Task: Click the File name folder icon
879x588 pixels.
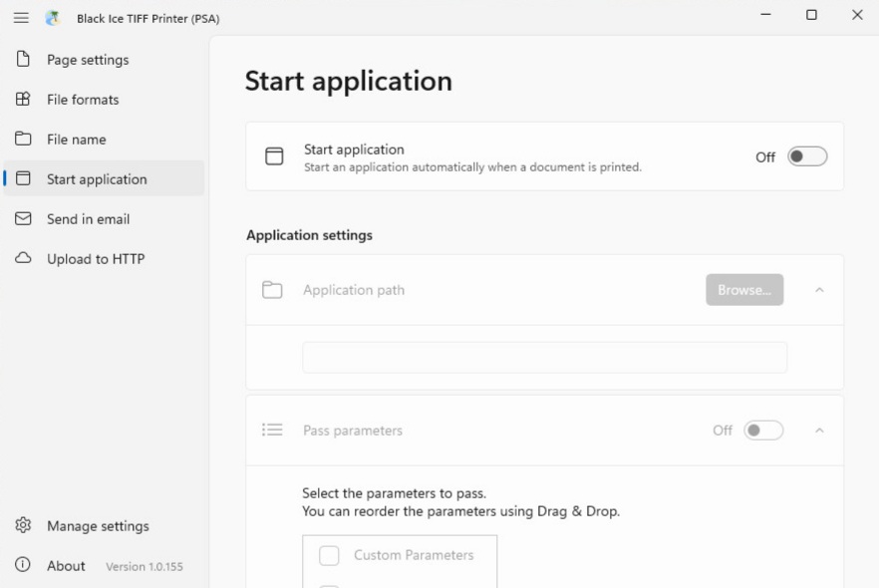Action: 23,139
